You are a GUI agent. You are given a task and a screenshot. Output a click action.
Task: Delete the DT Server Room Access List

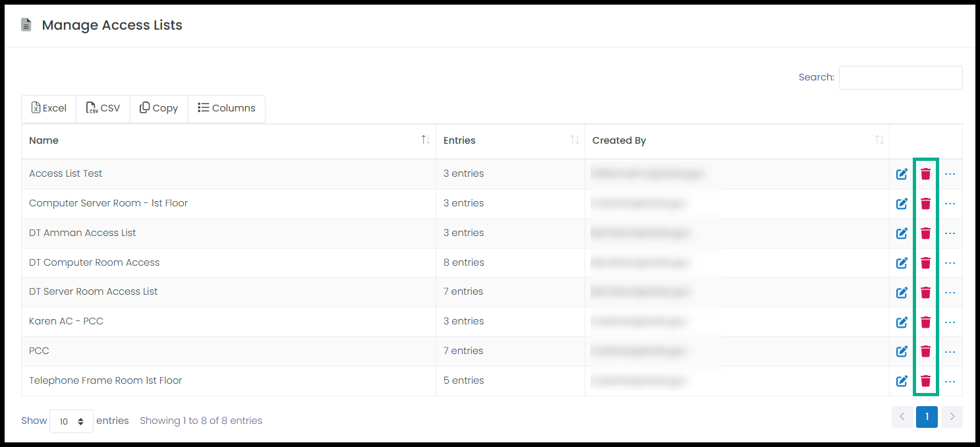click(925, 292)
